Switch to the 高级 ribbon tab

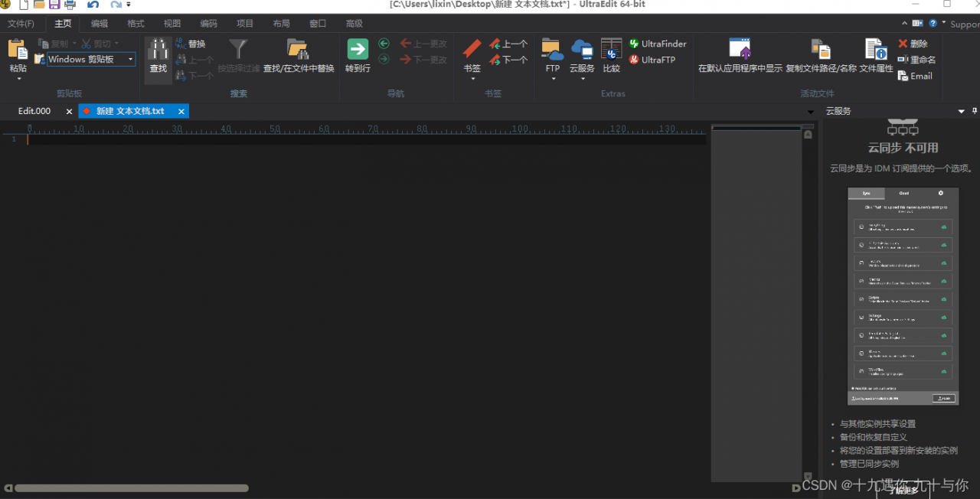pos(354,24)
